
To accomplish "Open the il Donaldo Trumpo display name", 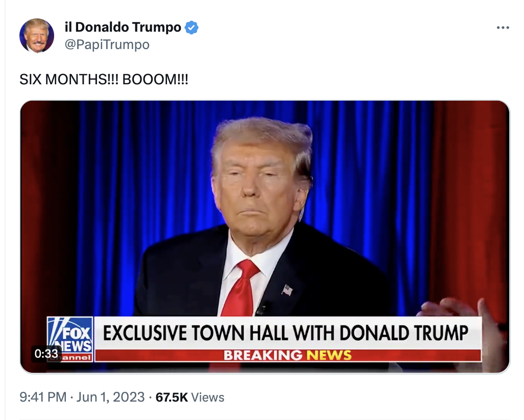I will pyautogui.click(x=123, y=27).
